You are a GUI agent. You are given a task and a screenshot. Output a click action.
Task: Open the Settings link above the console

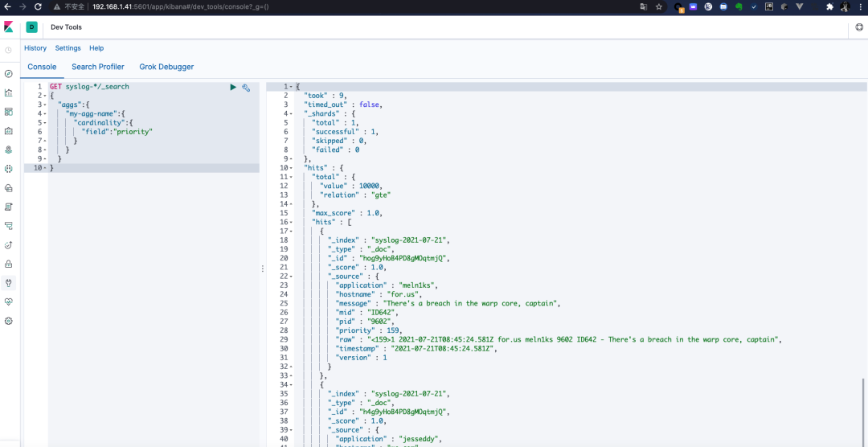pyautogui.click(x=68, y=48)
